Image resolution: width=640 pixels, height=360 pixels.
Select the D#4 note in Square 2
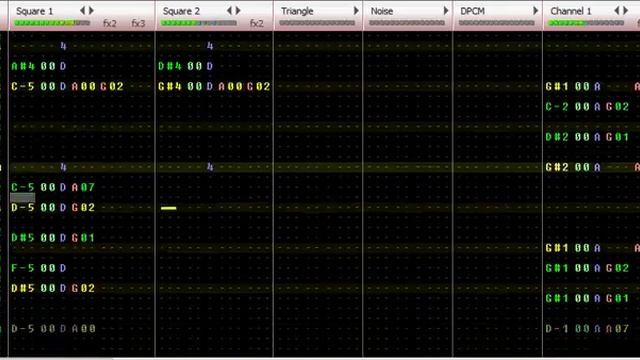(x=170, y=66)
